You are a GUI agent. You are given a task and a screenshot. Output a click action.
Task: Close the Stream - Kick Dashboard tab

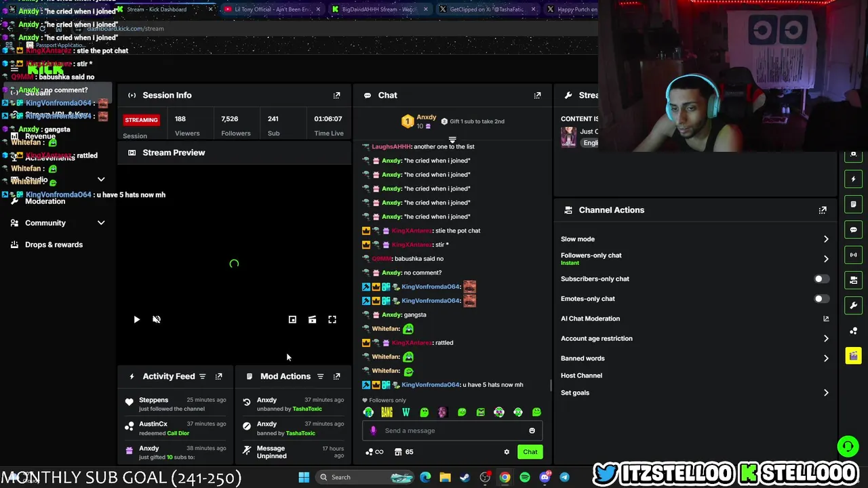[210, 9]
